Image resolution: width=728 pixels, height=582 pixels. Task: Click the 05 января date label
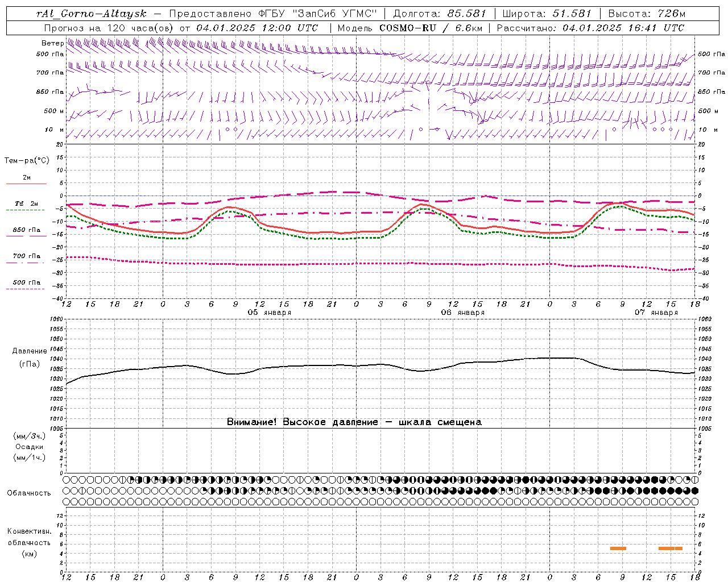pos(270,313)
